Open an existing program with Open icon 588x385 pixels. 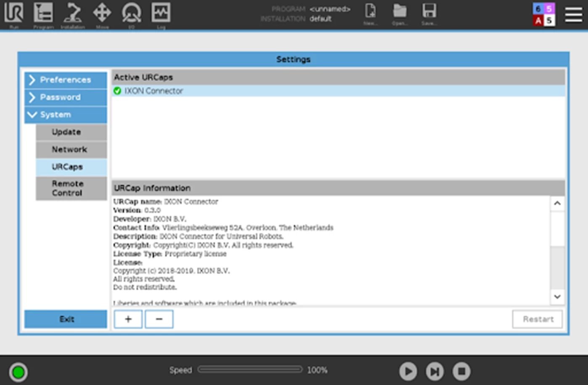coord(399,15)
